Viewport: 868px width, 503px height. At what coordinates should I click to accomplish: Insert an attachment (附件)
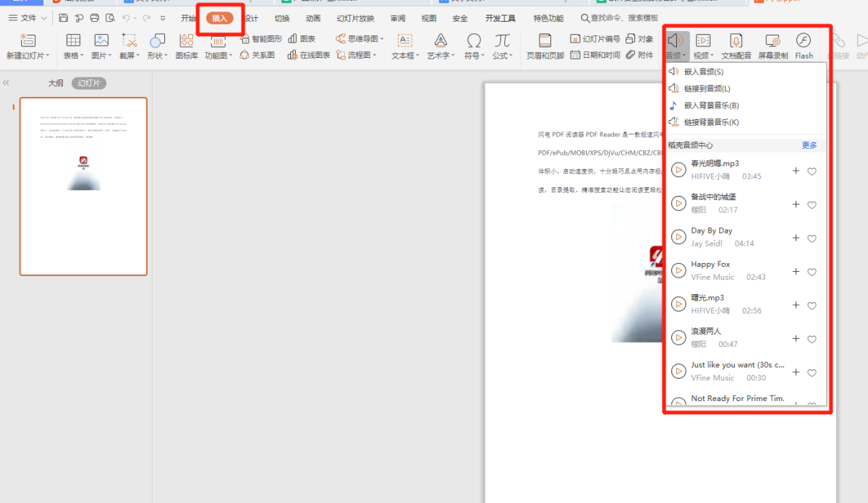[639, 55]
